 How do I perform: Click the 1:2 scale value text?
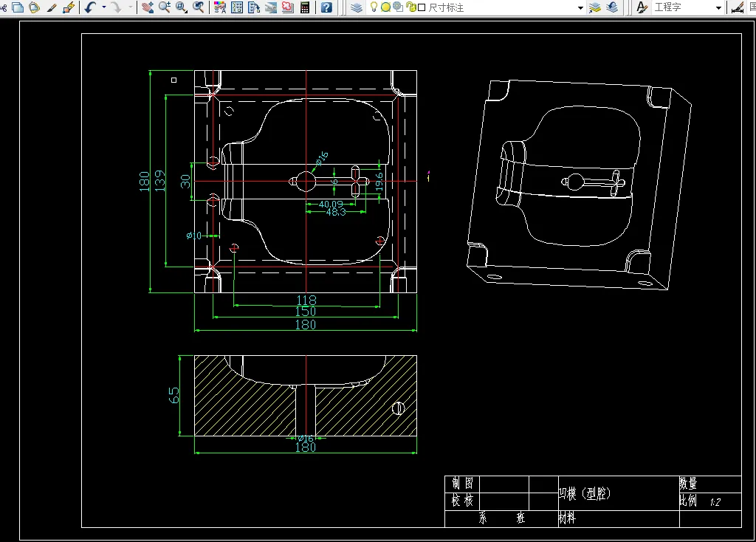coord(715,502)
